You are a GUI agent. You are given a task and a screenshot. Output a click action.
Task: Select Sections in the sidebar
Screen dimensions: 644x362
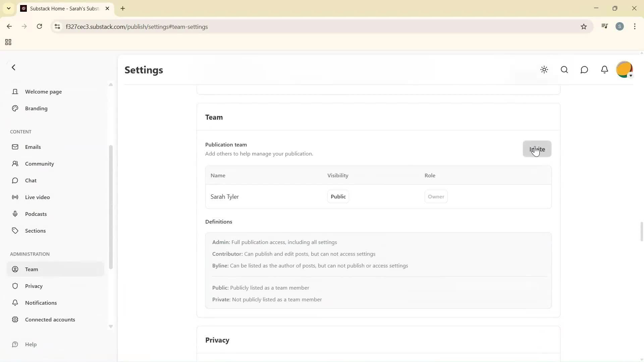pos(35,231)
